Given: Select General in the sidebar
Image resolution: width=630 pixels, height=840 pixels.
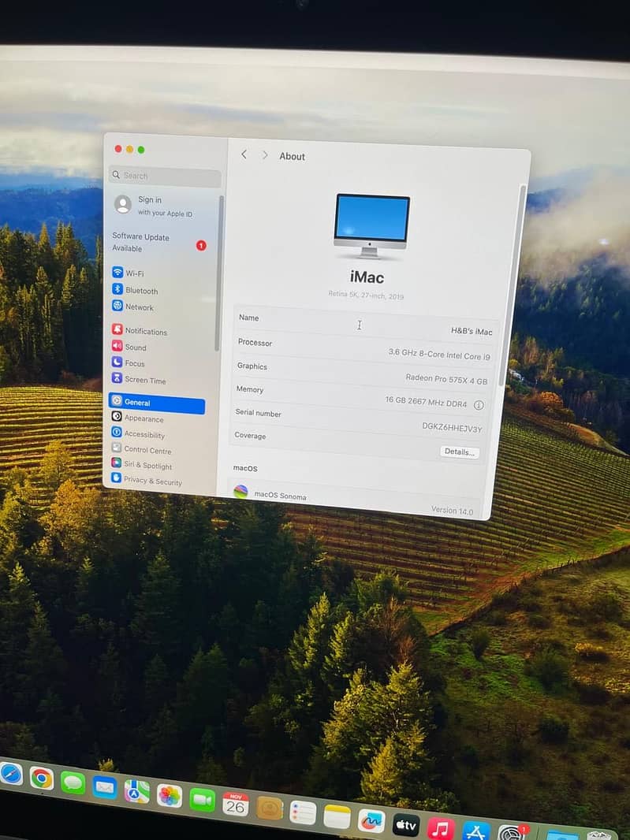Looking at the screenshot, I should 157,403.
